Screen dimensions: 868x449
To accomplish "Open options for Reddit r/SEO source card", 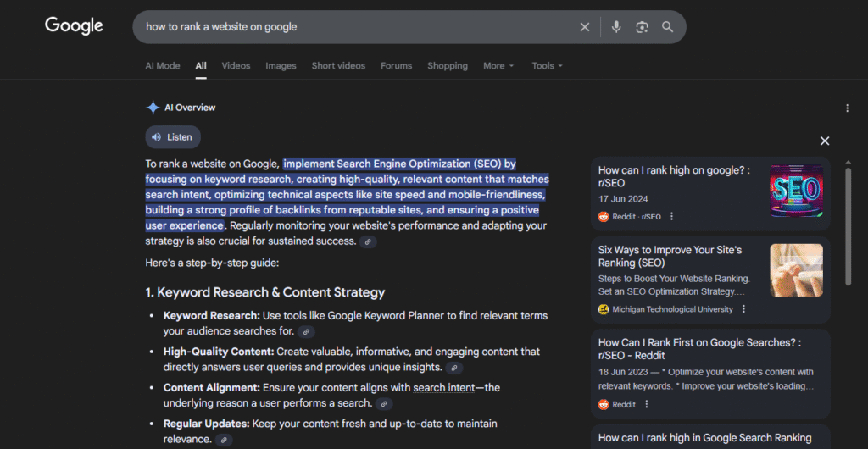I will [671, 217].
